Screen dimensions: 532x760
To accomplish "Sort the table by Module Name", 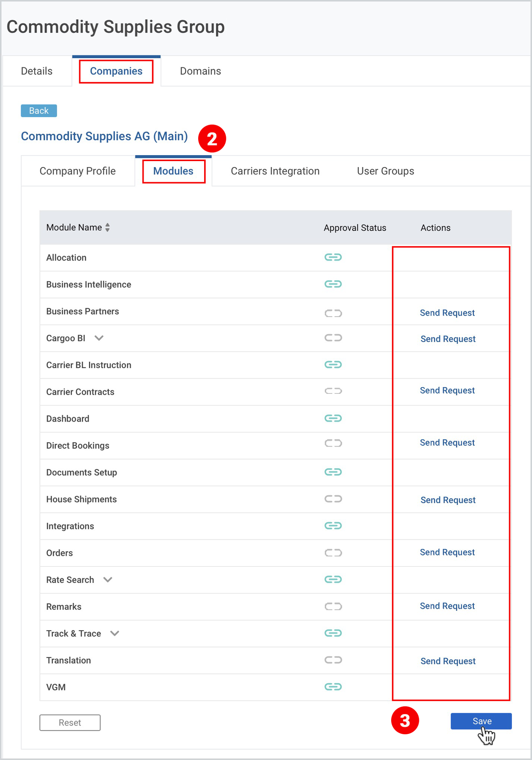I will 107,228.
